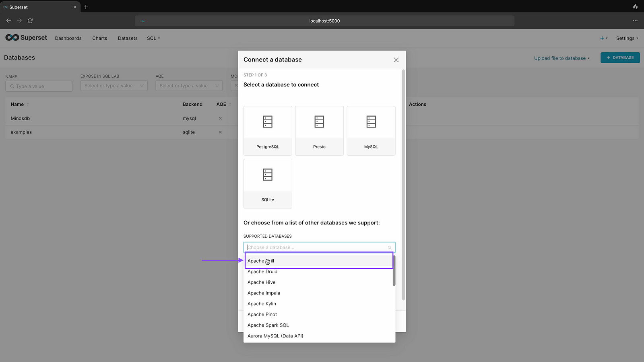Screen dimensions: 644x362
Task: Close the Connect a database dialog
Action: click(396, 60)
